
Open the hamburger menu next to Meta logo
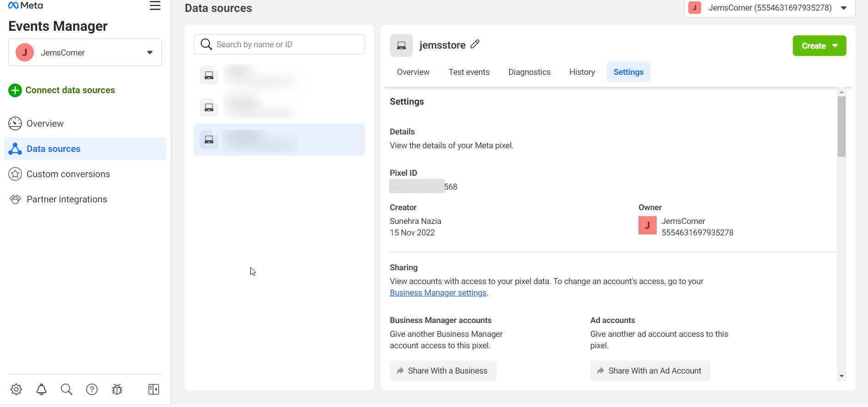coord(155,6)
